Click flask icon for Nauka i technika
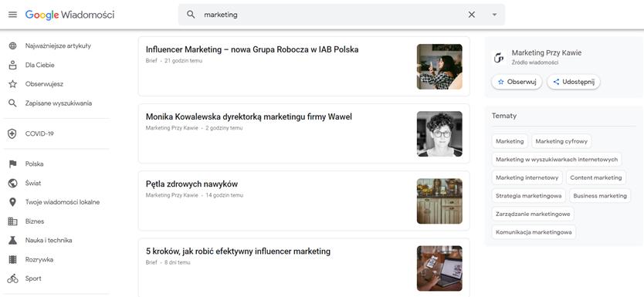644x297 pixels. point(12,241)
